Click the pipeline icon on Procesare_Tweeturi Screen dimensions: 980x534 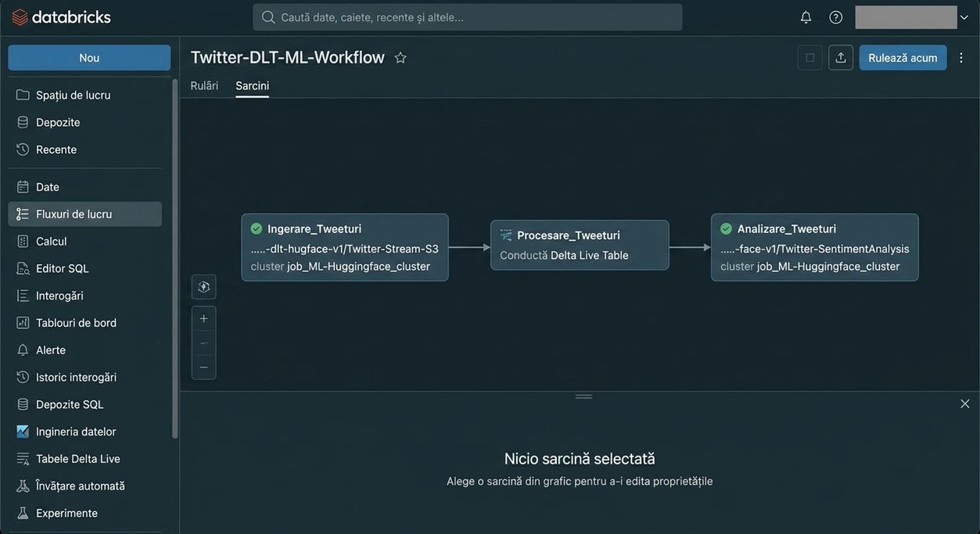click(506, 235)
